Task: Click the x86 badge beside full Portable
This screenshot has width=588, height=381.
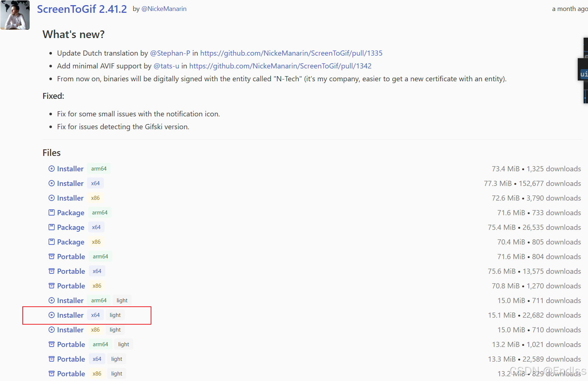Action: tap(97, 286)
